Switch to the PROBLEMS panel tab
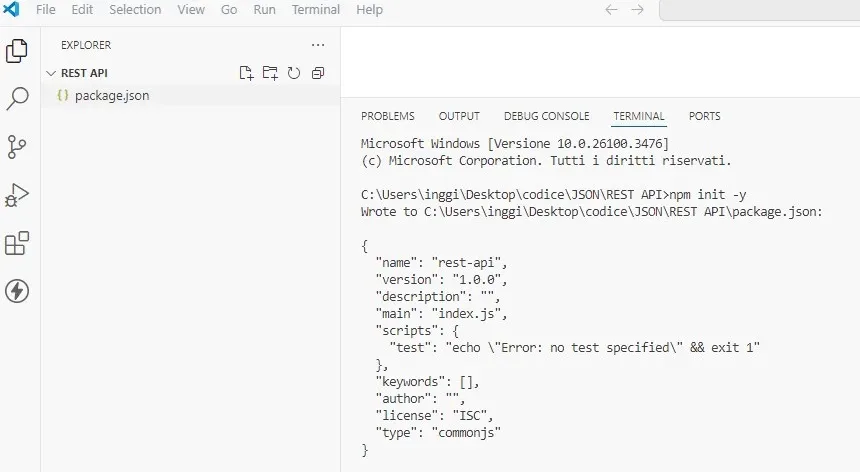Image resolution: width=860 pixels, height=472 pixels. point(388,116)
